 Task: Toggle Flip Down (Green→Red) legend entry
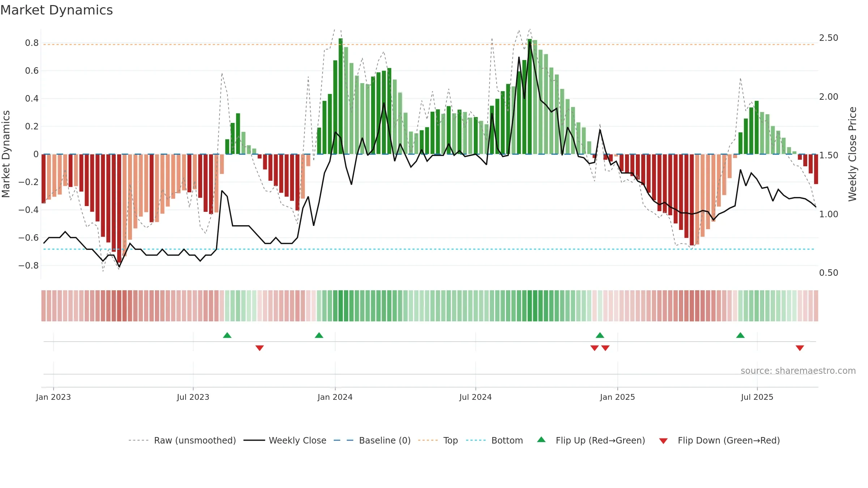tap(719, 440)
